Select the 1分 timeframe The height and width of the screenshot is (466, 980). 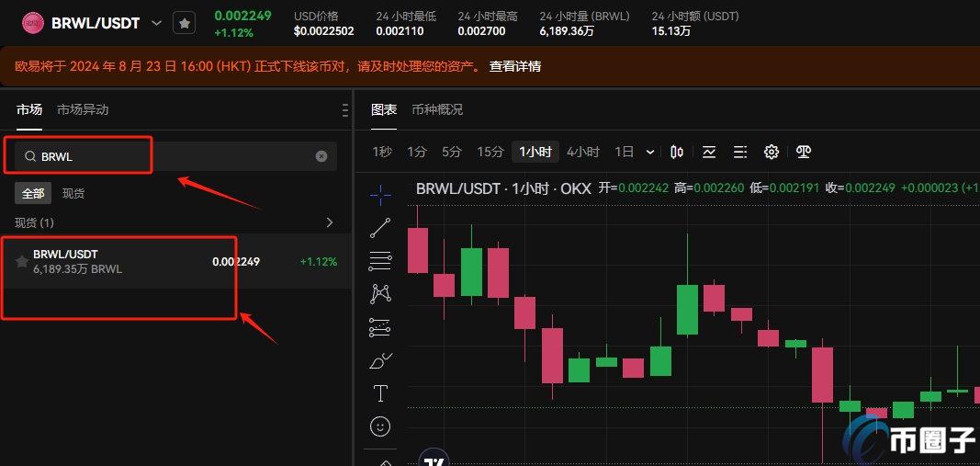[417, 152]
